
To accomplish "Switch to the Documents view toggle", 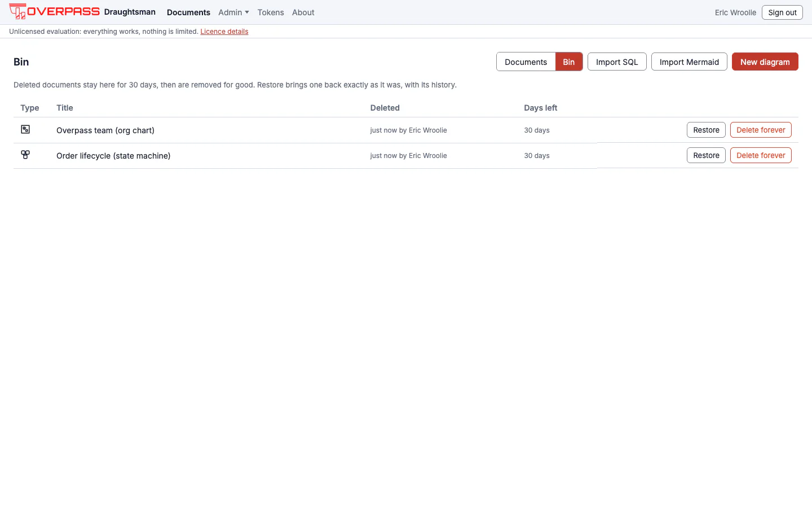I will click(526, 62).
